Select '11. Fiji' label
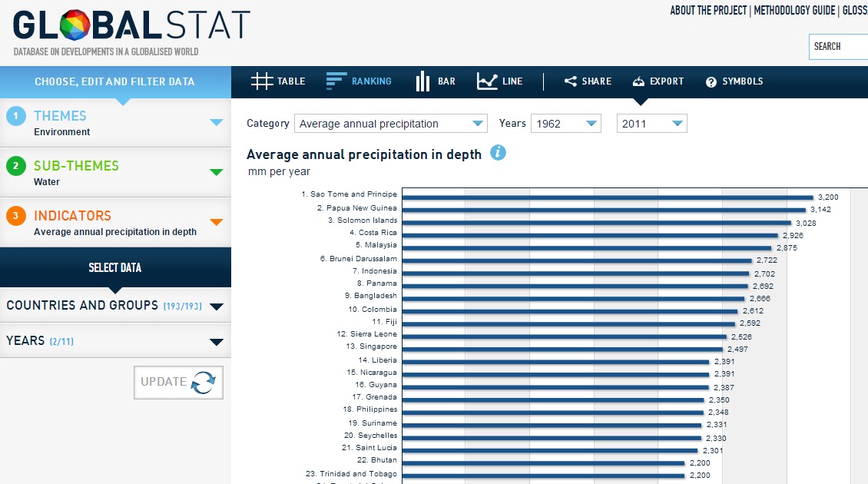The width and height of the screenshot is (868, 484). pyautogui.click(x=384, y=322)
